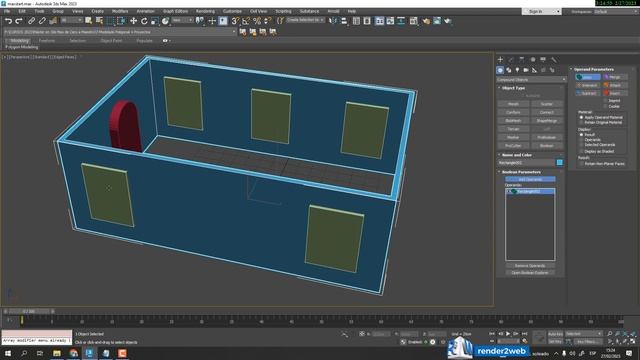Viewport: 640px width, 360px height.
Task: Click the Remove Operands button
Action: tap(530, 266)
